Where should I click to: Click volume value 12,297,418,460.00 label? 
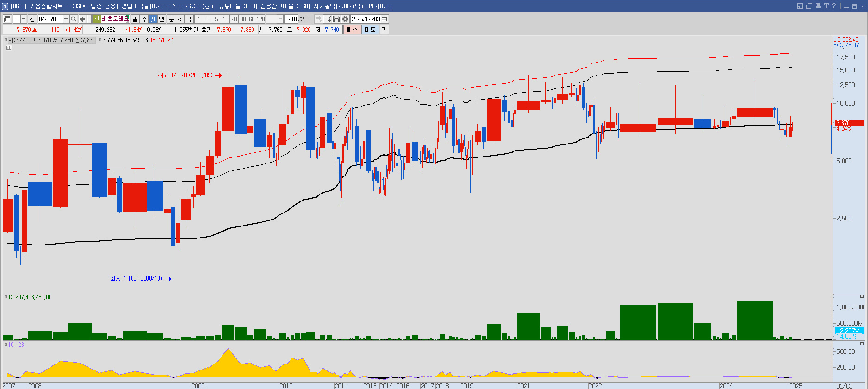click(30, 297)
